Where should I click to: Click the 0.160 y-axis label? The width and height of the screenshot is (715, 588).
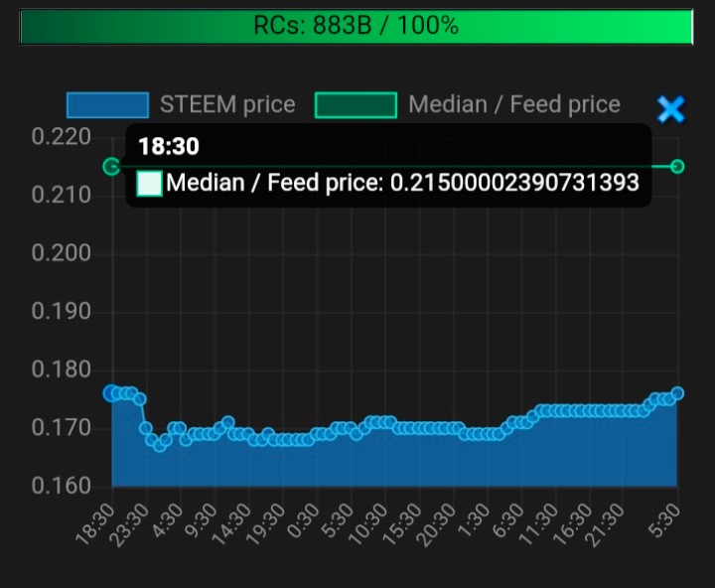click(62, 486)
